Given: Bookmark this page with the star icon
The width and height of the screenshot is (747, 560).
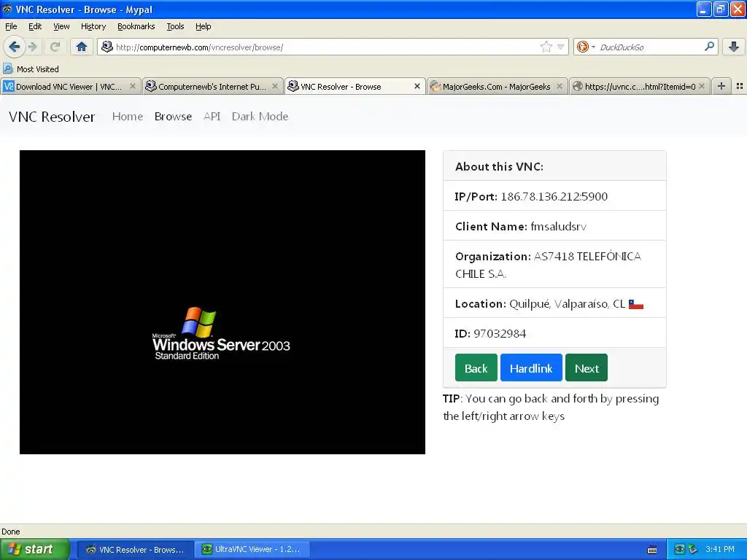Looking at the screenshot, I should [546, 47].
